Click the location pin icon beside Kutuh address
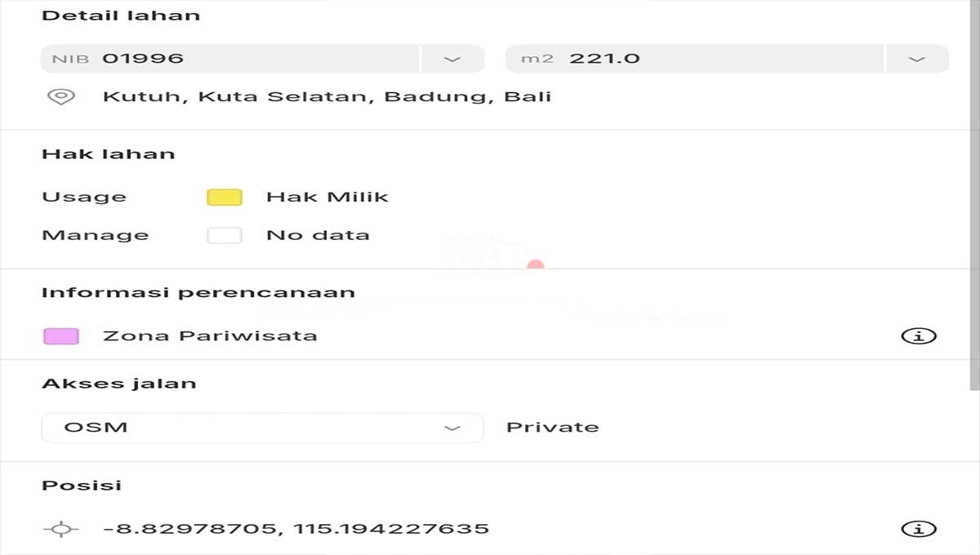 (61, 96)
